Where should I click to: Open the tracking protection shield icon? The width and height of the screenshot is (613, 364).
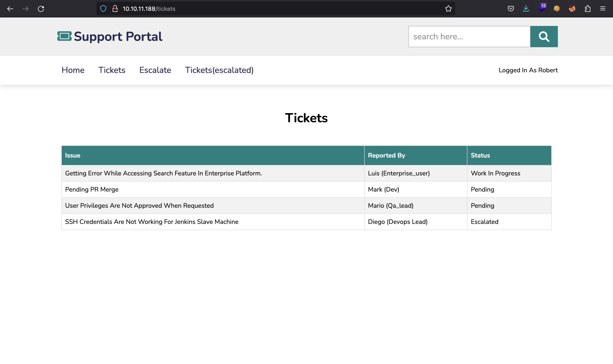pos(103,9)
